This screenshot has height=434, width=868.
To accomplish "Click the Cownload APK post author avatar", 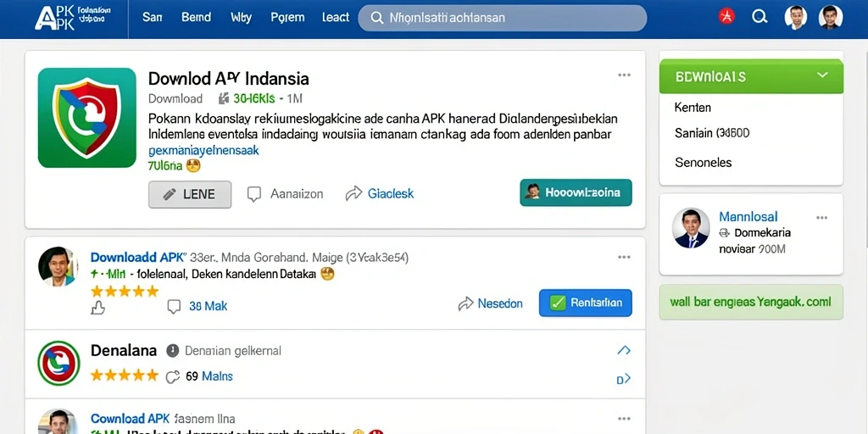I will pos(58,423).
